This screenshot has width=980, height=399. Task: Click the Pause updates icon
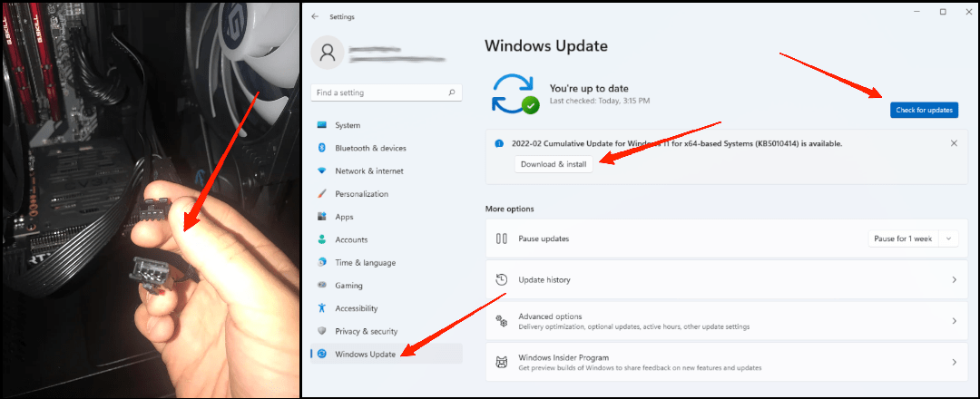point(501,238)
